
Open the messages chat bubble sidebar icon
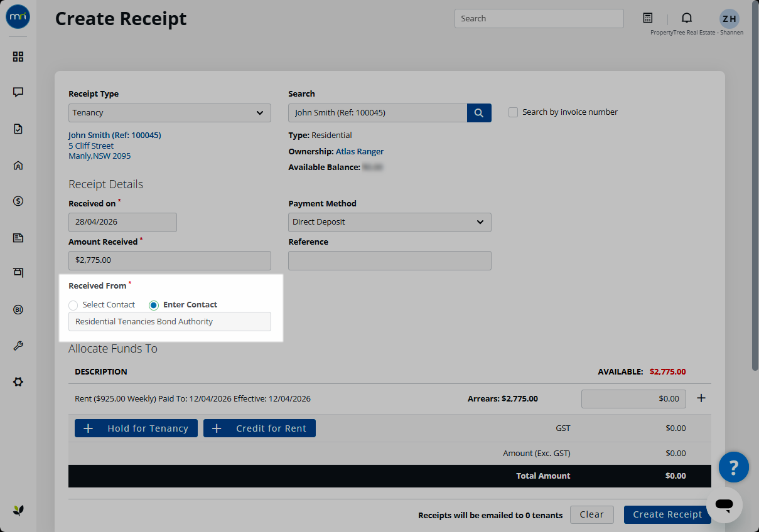[18, 92]
